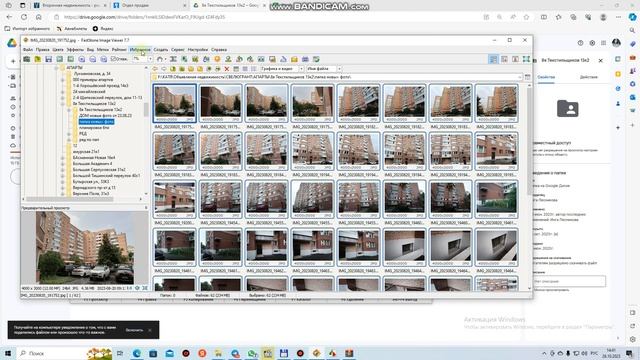Open the Правка menu
This screenshot has height=360, width=640.
click(42, 50)
